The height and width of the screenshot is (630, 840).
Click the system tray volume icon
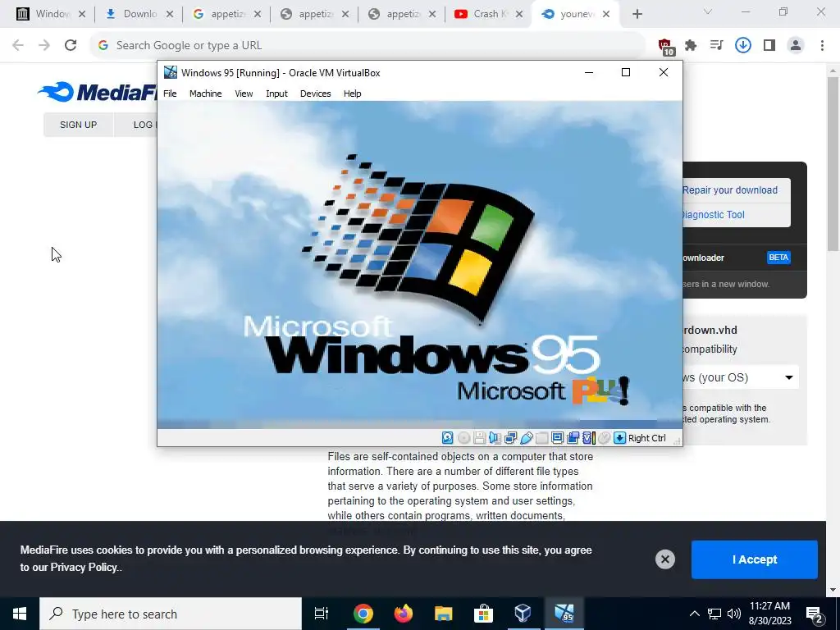(734, 614)
